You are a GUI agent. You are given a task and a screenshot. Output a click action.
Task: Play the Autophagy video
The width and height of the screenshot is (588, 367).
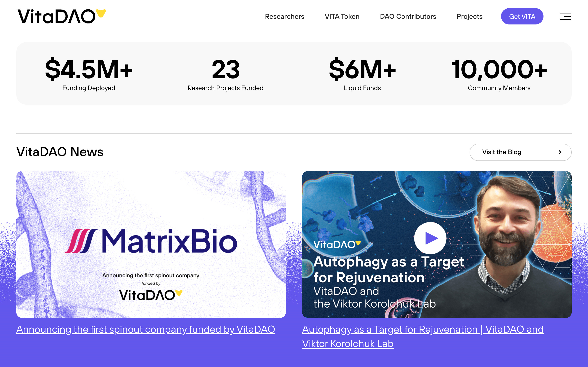point(430,238)
